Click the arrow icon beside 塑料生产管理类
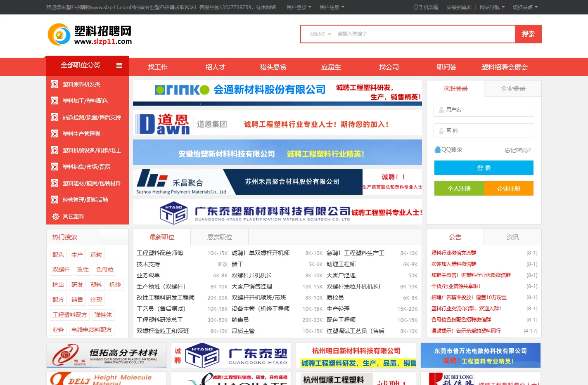This screenshot has width=588, height=385. [55, 134]
